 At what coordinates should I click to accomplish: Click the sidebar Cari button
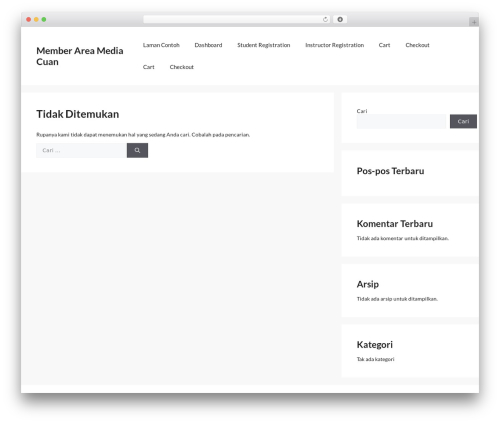click(x=463, y=121)
